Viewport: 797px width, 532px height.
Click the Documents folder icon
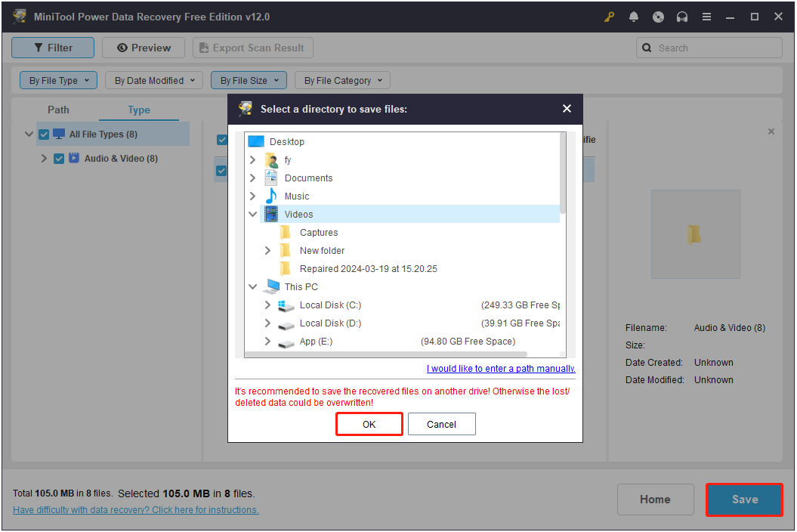pos(271,178)
